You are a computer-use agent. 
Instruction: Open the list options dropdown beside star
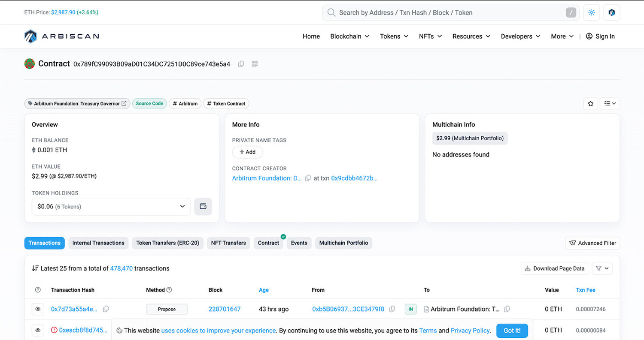pos(610,103)
